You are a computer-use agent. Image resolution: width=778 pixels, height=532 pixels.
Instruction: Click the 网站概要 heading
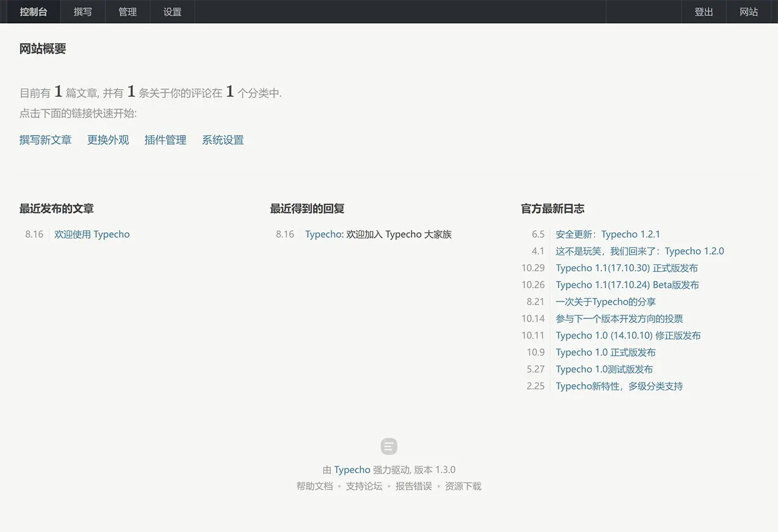click(x=43, y=49)
